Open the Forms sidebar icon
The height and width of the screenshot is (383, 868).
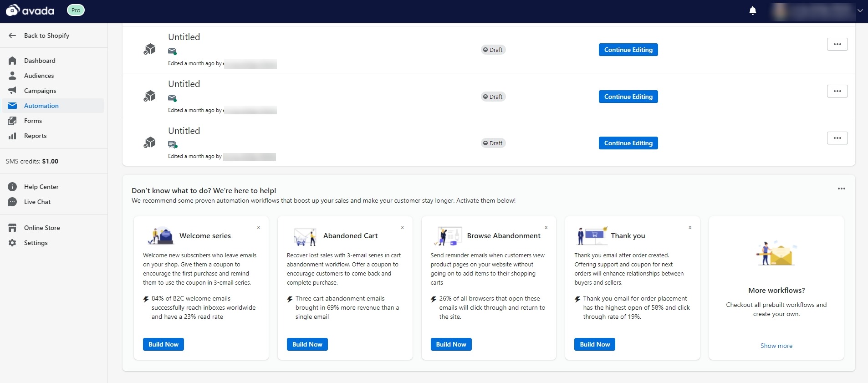[x=12, y=121]
